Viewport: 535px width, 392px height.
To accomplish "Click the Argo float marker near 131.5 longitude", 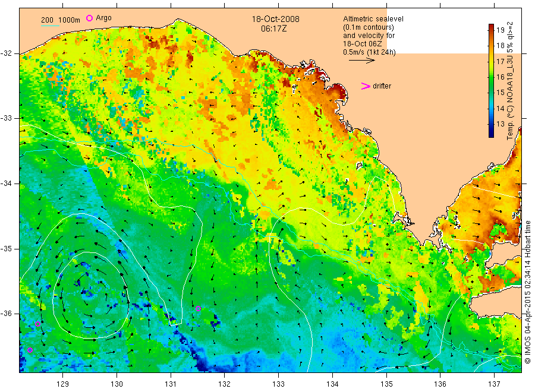I will (x=198, y=308).
